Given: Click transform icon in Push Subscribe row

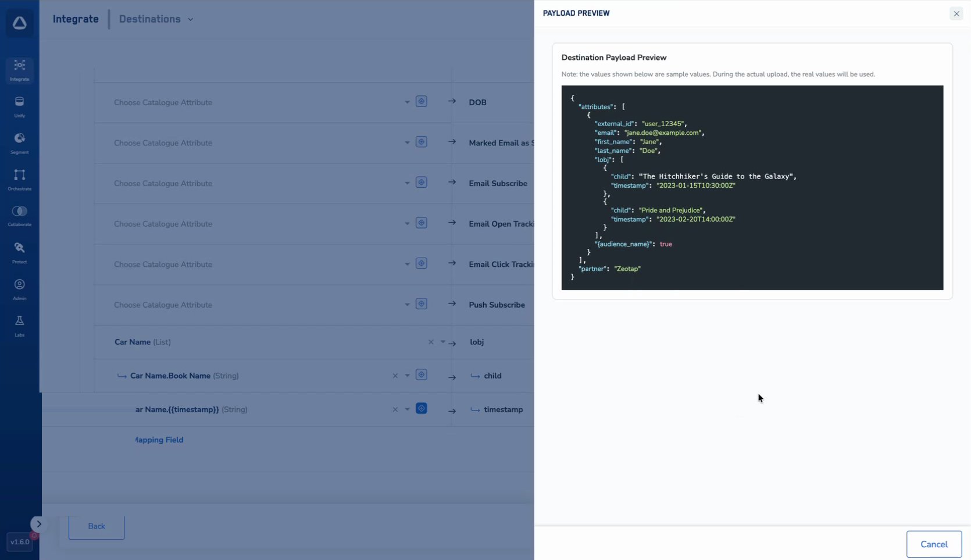Looking at the screenshot, I should 422,304.
